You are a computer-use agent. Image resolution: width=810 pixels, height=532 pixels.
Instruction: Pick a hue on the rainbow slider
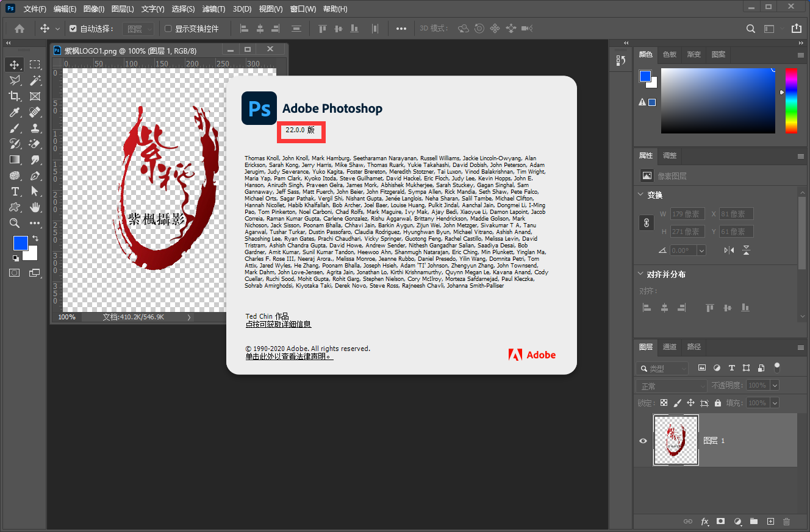click(791, 101)
